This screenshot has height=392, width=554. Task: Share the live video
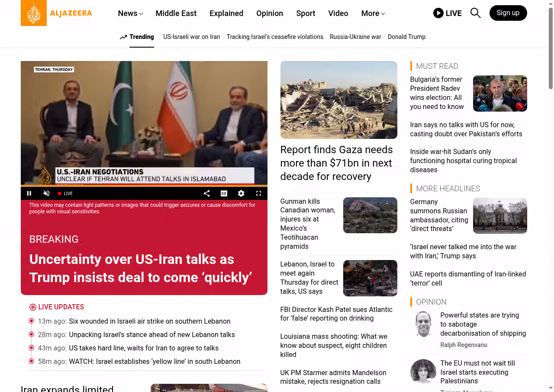click(x=206, y=193)
